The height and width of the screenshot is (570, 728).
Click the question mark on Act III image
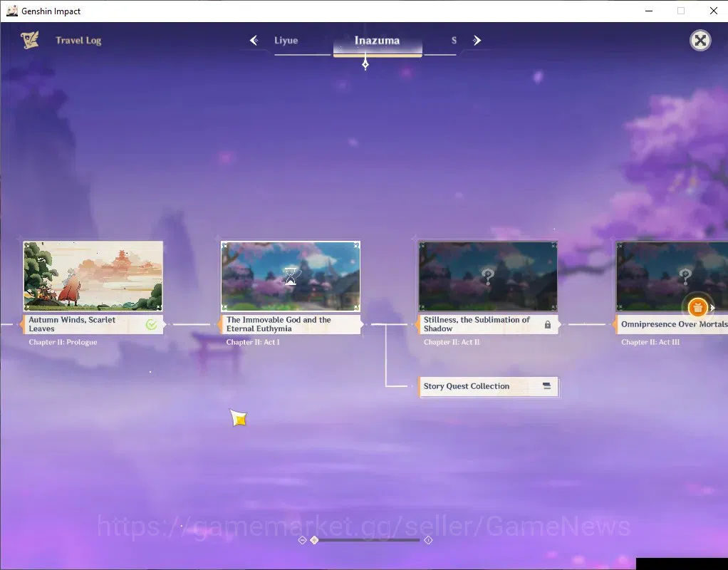tap(685, 276)
